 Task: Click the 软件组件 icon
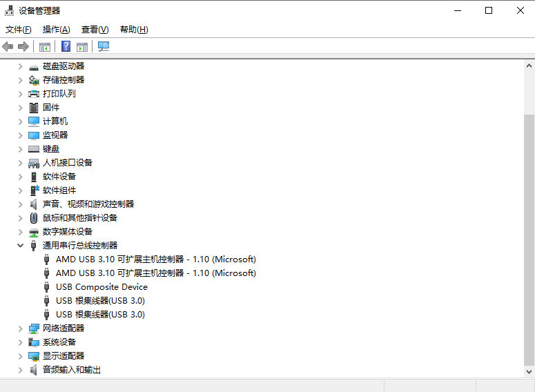point(35,190)
